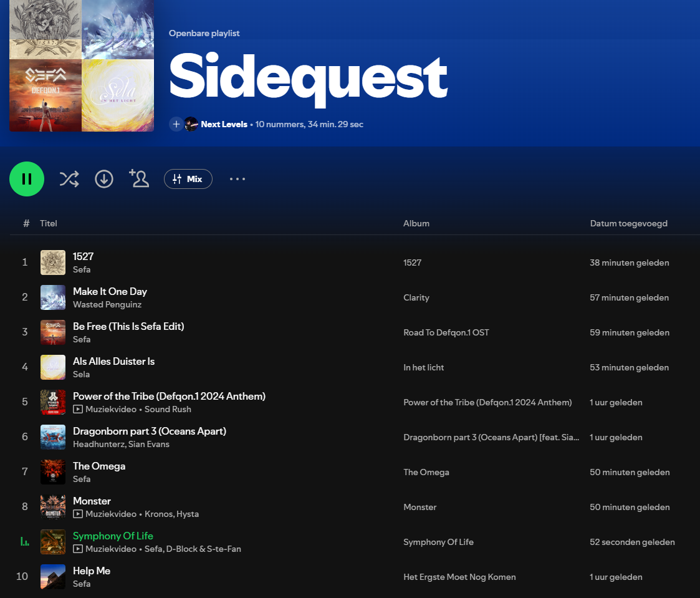Viewport: 700px width, 598px height.
Task: Open the Mix button
Action: [188, 179]
